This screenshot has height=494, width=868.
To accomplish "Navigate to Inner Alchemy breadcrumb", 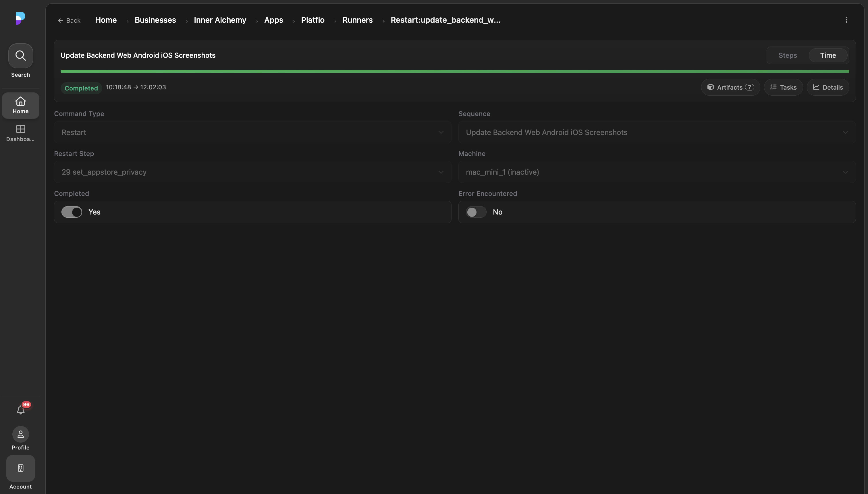I will (x=220, y=20).
